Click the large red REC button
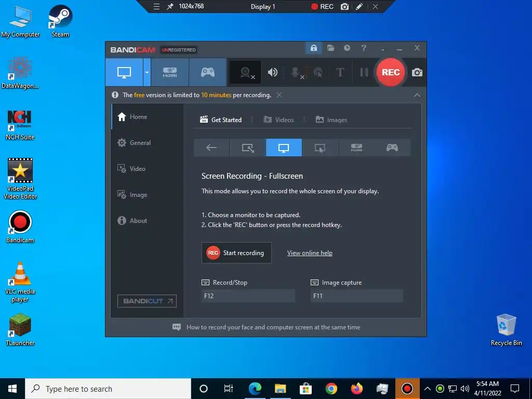Image resolution: width=532 pixels, height=399 pixels. coord(391,72)
